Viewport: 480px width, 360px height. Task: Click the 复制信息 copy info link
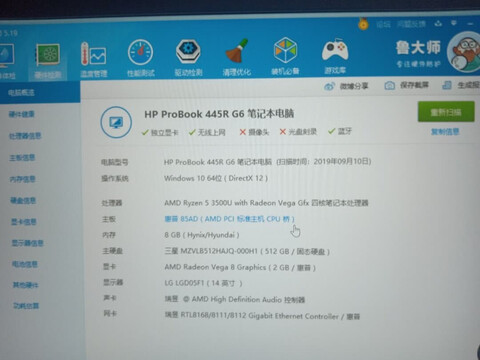click(445, 132)
